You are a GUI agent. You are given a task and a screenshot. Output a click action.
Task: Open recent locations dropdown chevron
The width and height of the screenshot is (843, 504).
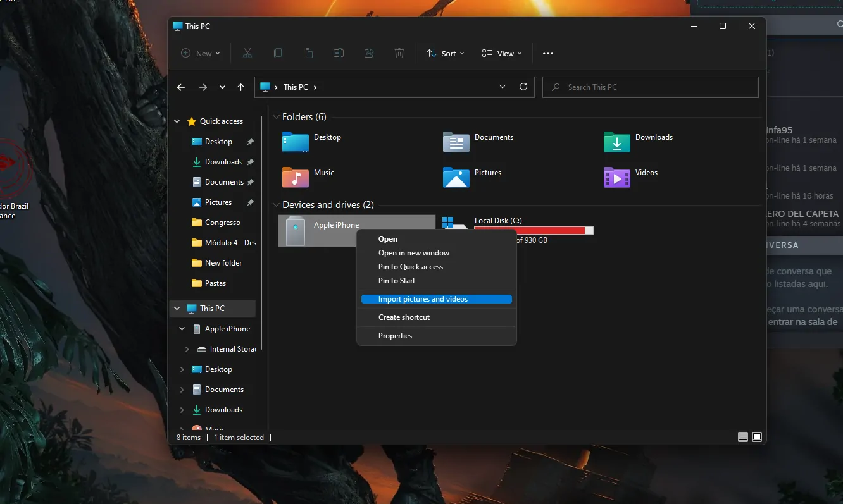[222, 87]
